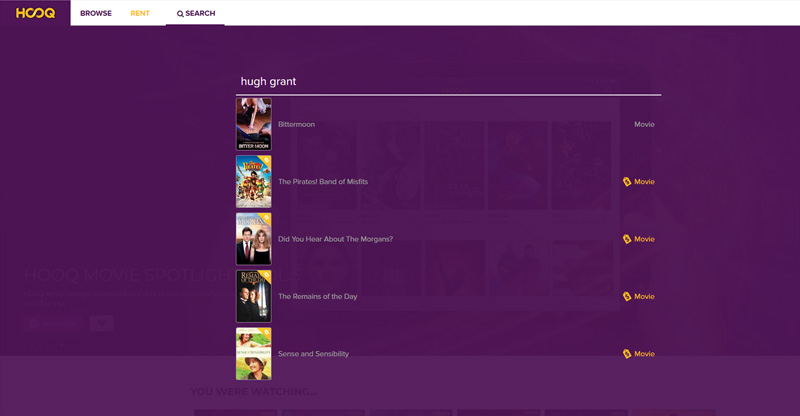
Task: Select 'The Remains of the Day' title
Action: [x=317, y=297]
